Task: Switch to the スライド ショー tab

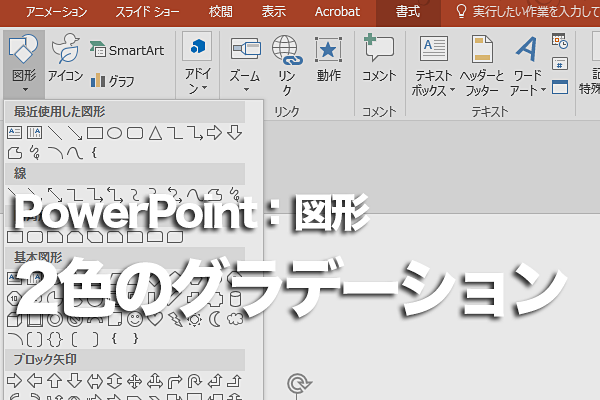Action: 147,12
